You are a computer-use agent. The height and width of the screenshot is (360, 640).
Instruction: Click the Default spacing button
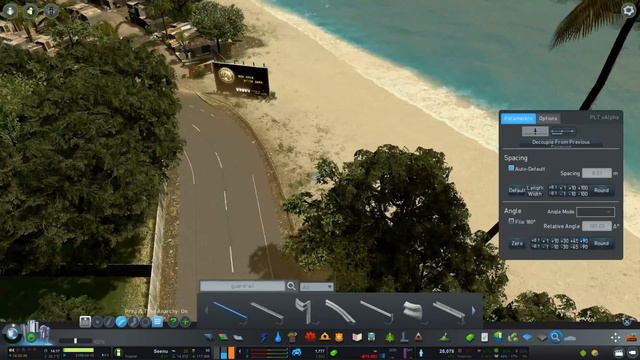tap(517, 190)
